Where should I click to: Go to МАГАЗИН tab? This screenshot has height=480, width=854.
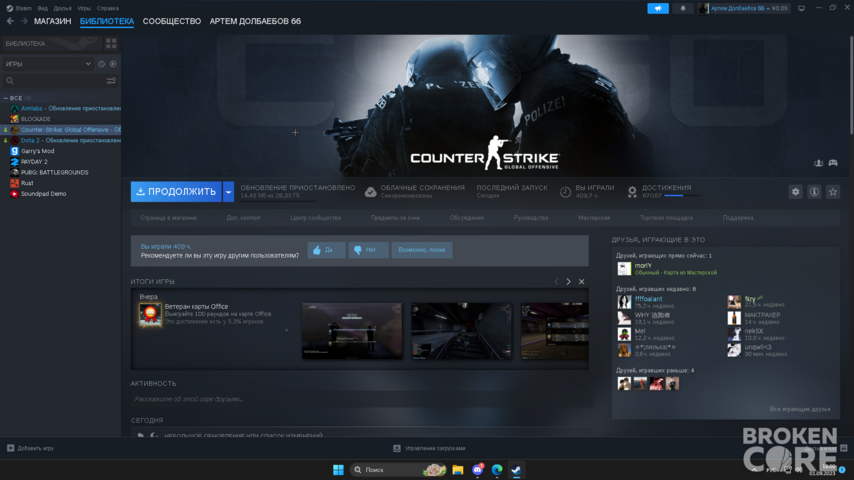click(x=52, y=21)
